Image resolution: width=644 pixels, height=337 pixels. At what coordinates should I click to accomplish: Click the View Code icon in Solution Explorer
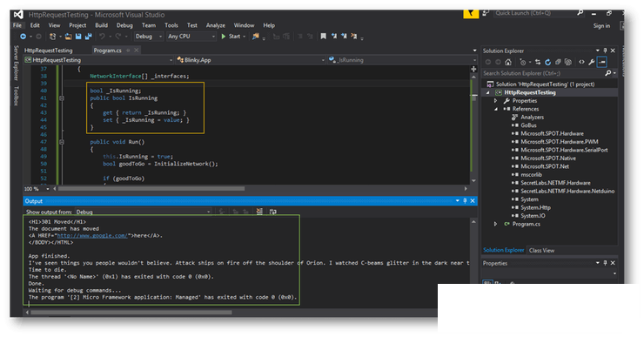coord(581,62)
